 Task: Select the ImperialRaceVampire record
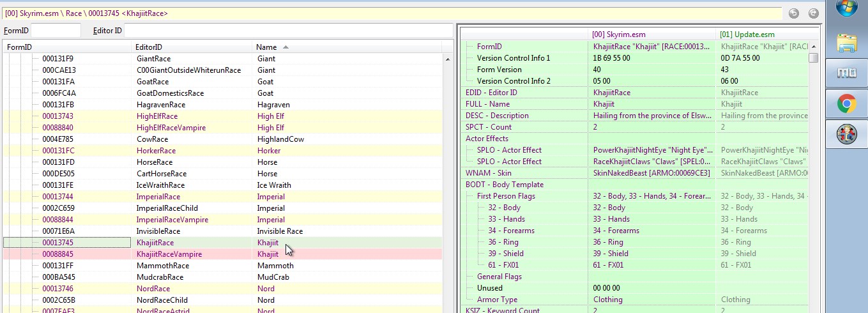point(222,220)
